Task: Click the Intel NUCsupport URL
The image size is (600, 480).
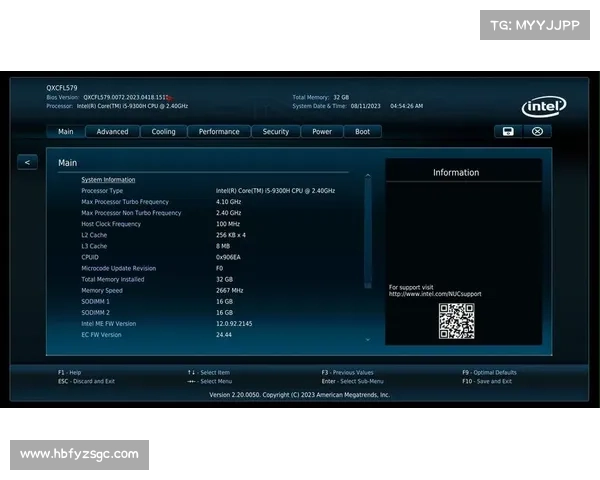Action: (x=435, y=294)
